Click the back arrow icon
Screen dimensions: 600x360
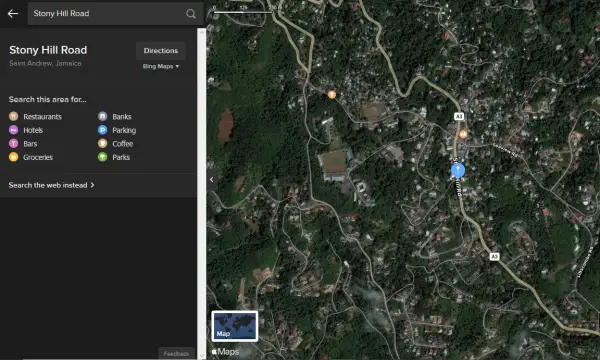coord(13,14)
